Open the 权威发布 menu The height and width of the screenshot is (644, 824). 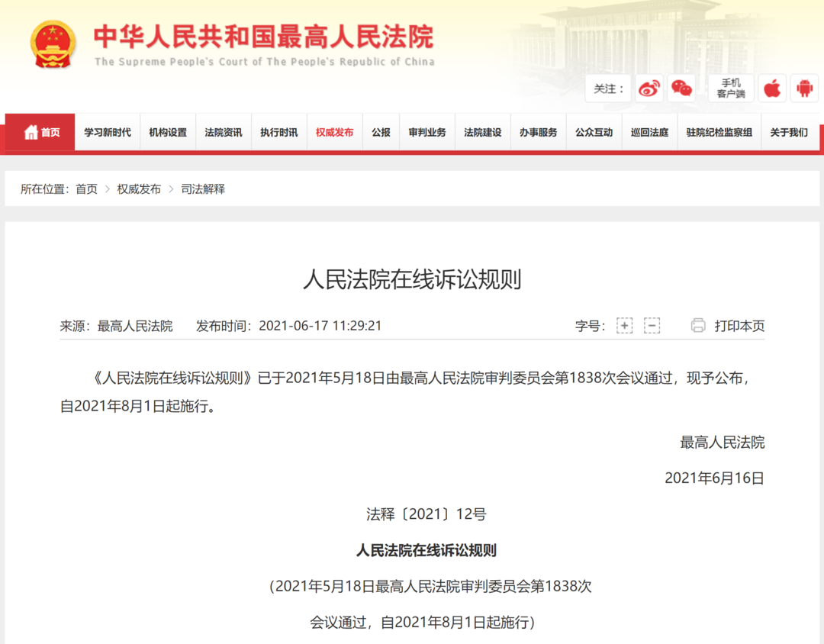335,133
